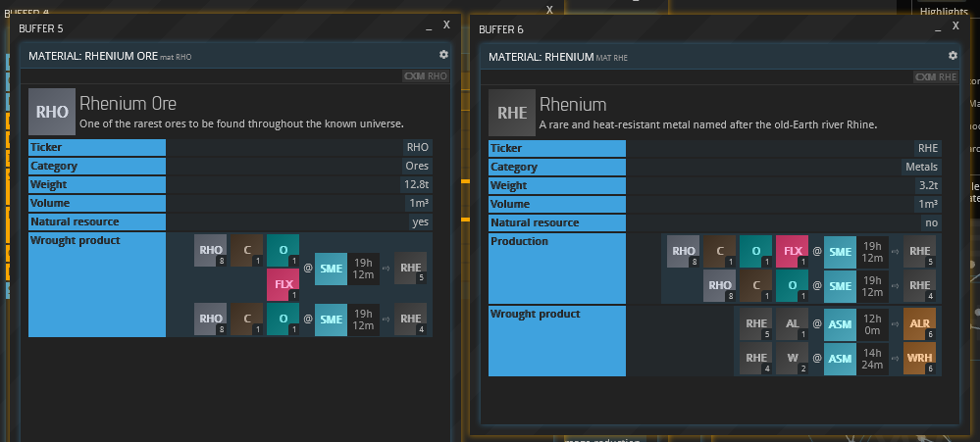Click the CXM RHE exchange button
Screen dimensions: 980x442
click(936, 76)
